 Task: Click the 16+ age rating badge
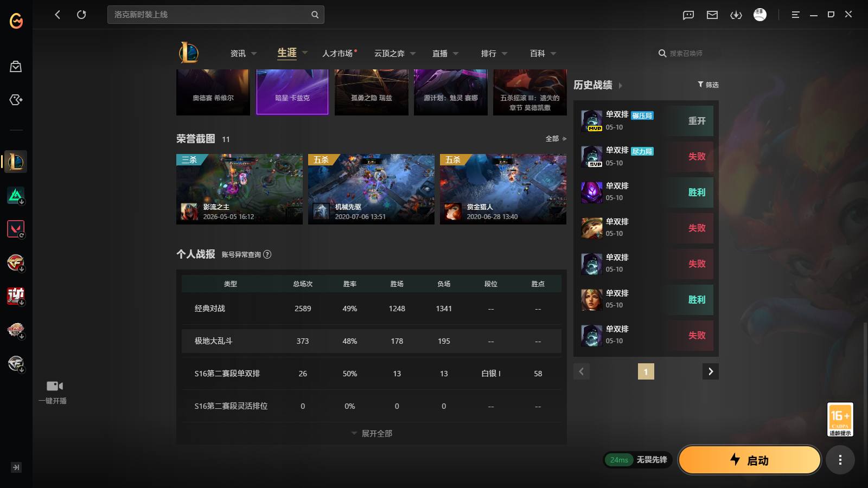tap(840, 419)
